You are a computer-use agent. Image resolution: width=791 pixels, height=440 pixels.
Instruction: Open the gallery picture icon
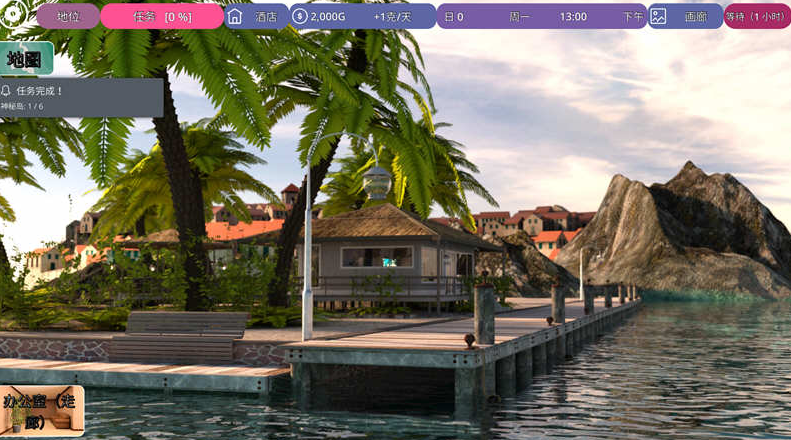coord(658,16)
